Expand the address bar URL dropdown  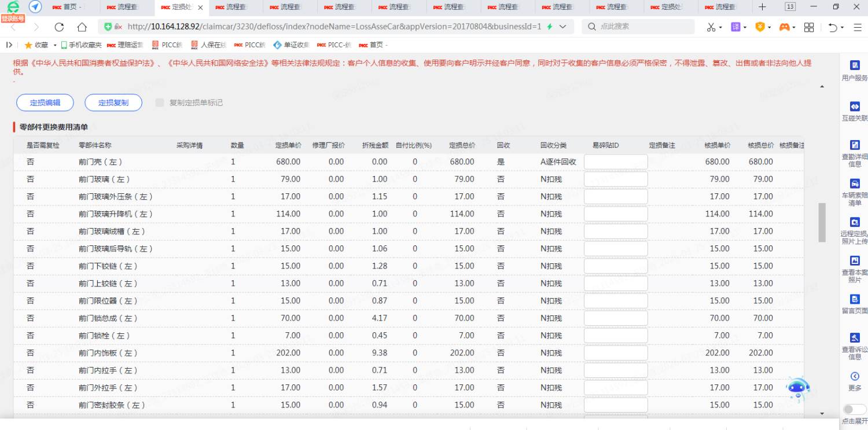pos(562,27)
